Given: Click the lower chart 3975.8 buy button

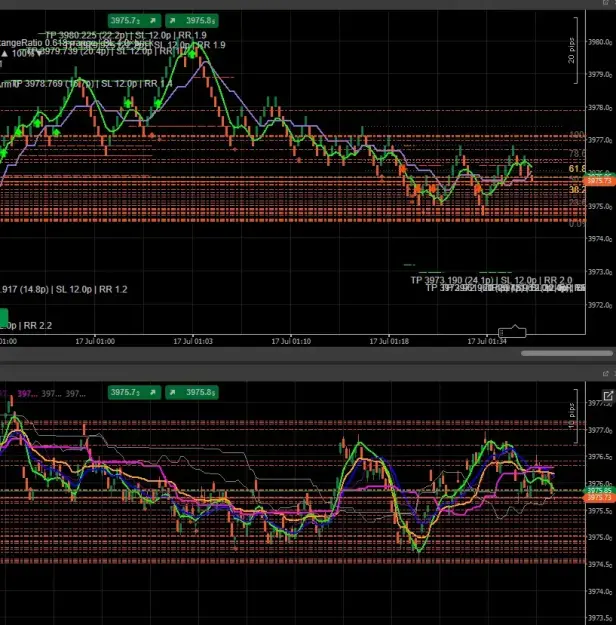Looking at the screenshot, I should tap(192, 392).
